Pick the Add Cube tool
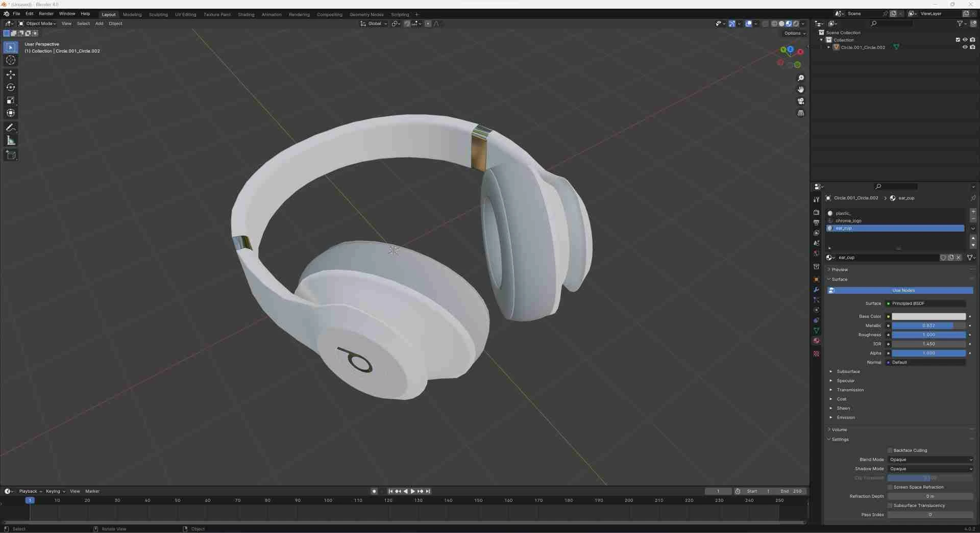Screen dimensions: 980x533 pos(11,155)
